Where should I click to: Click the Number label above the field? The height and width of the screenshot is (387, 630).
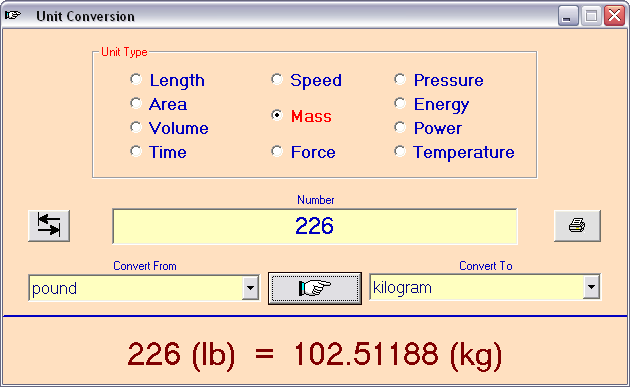[x=315, y=200]
